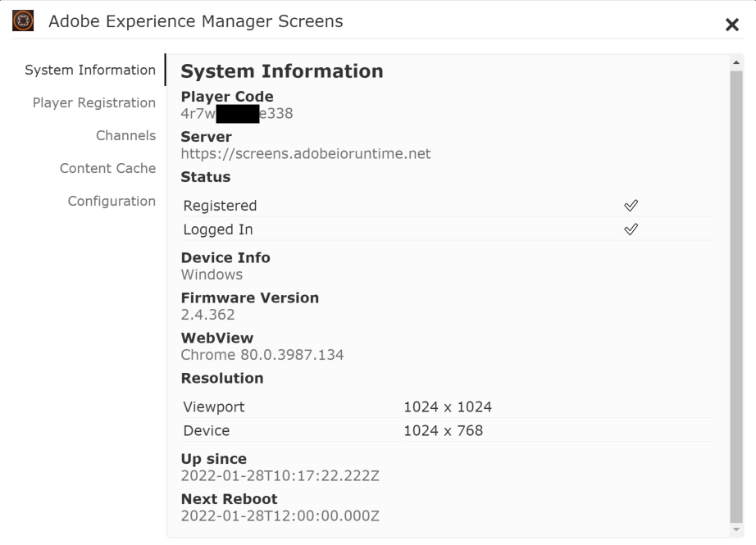
Task: Click the scrollbar up arrow
Action: pyautogui.click(x=736, y=63)
